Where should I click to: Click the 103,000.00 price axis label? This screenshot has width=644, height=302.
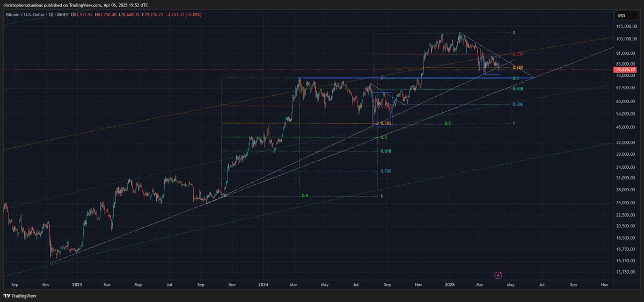click(x=627, y=39)
